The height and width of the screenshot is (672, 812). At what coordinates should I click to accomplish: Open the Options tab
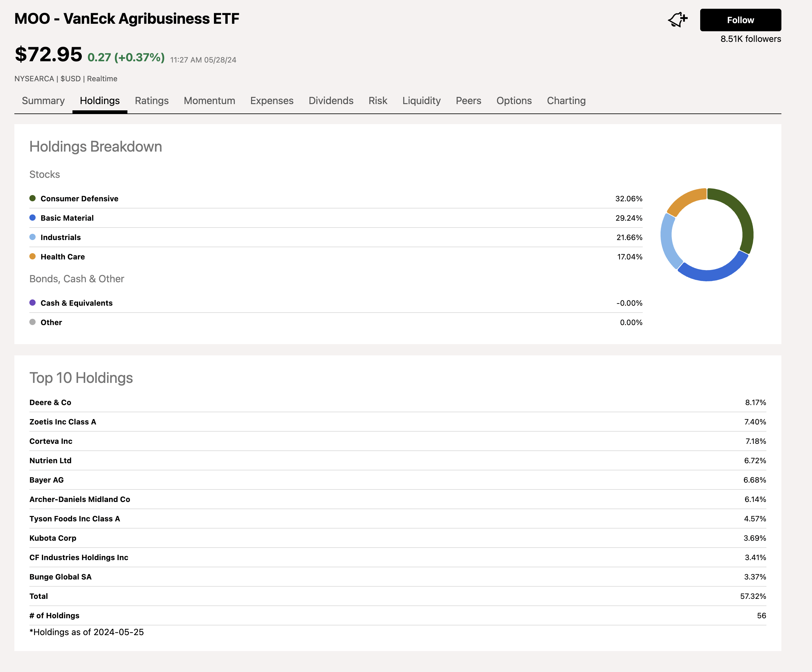(513, 101)
